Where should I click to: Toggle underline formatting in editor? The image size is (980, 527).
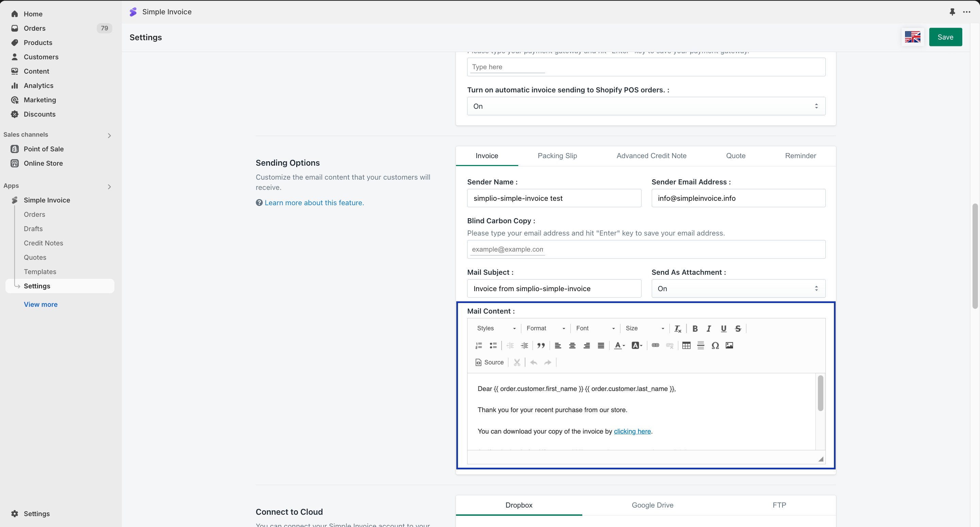[x=723, y=329]
